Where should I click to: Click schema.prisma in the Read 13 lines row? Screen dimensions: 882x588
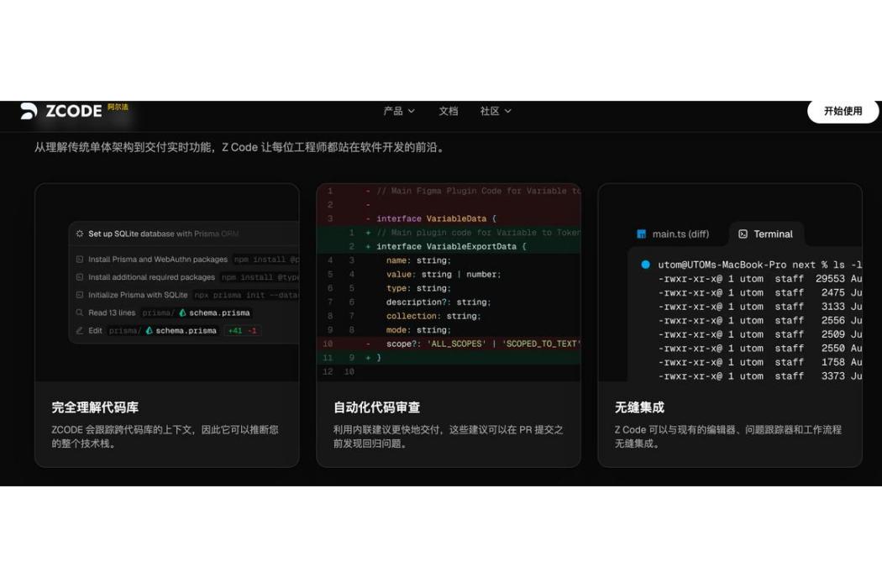(x=219, y=312)
